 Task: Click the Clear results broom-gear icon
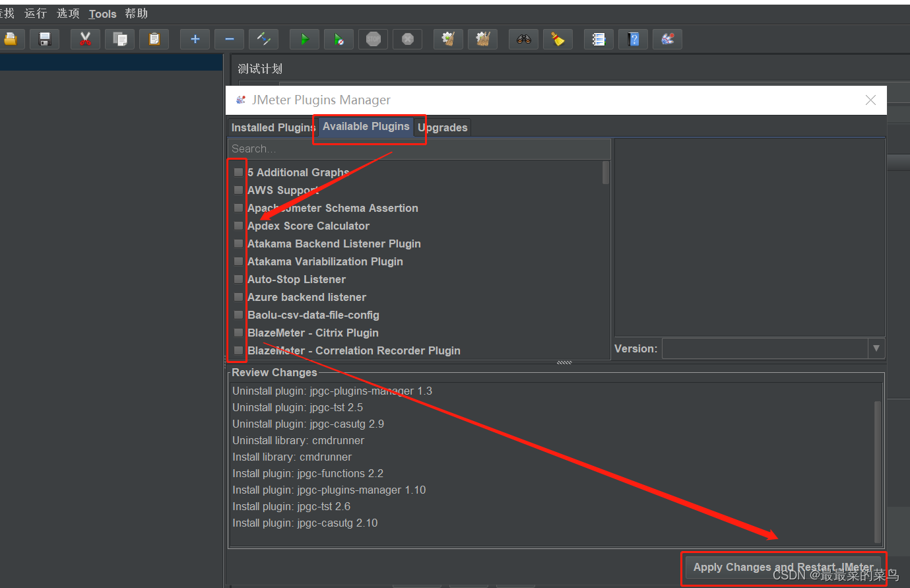(x=448, y=40)
